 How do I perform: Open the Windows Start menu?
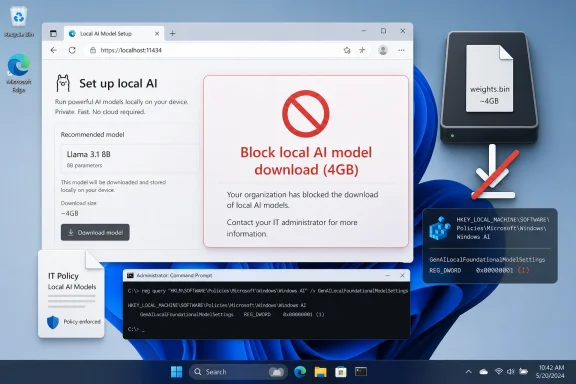click(176, 372)
